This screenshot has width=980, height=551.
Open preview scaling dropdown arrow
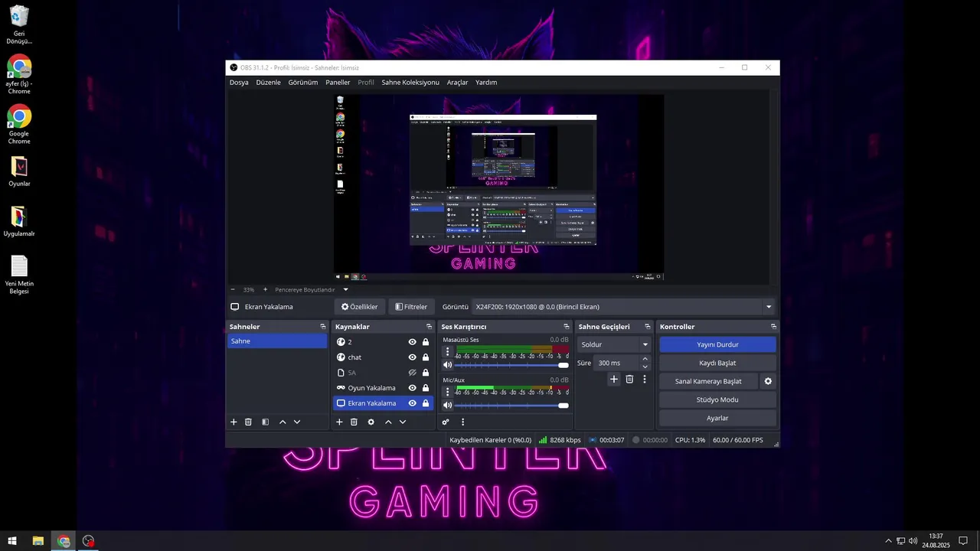pyautogui.click(x=345, y=289)
